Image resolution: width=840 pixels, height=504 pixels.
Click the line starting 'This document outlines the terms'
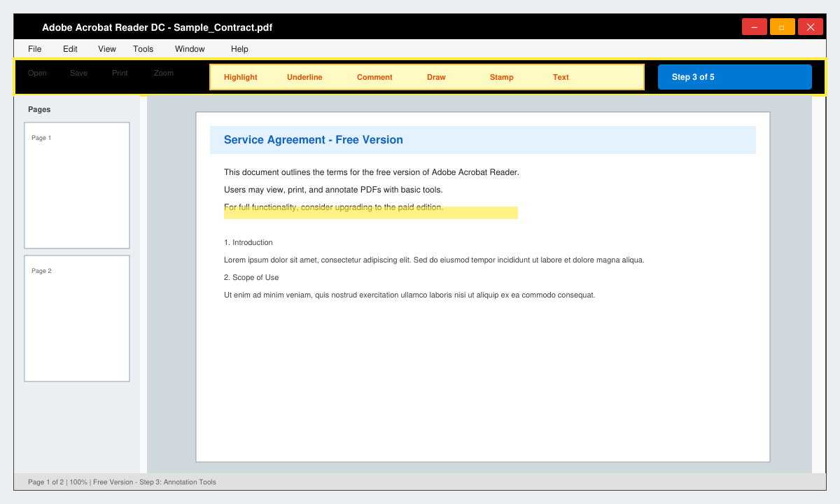click(372, 172)
